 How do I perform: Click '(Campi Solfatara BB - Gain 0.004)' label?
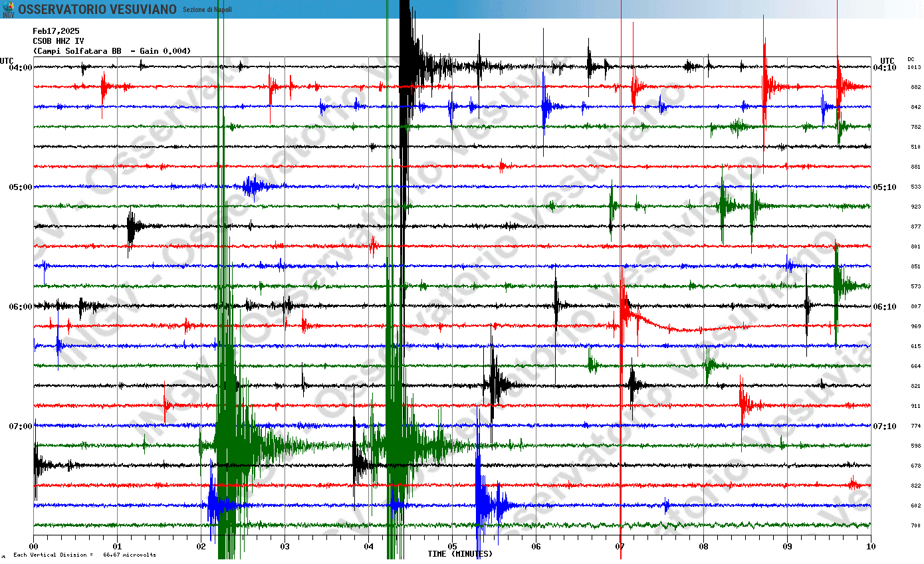tap(112, 50)
